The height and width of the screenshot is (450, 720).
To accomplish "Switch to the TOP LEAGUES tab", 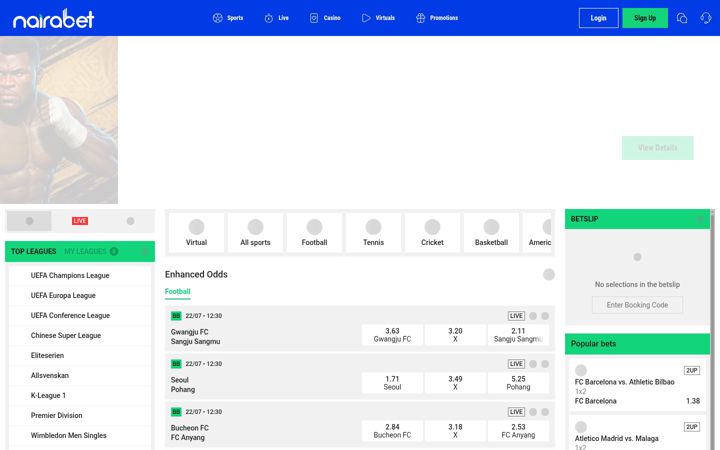I will [x=34, y=251].
